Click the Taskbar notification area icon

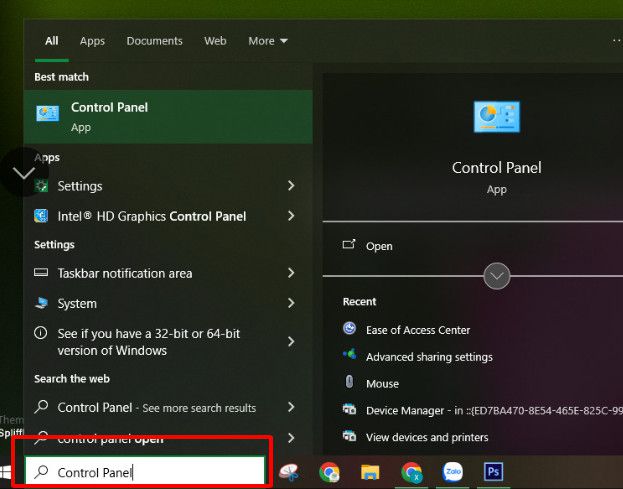(x=41, y=273)
